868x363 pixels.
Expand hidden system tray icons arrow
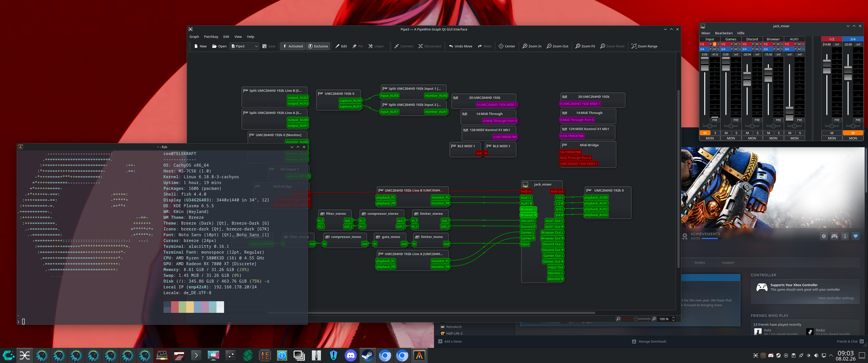point(831,355)
